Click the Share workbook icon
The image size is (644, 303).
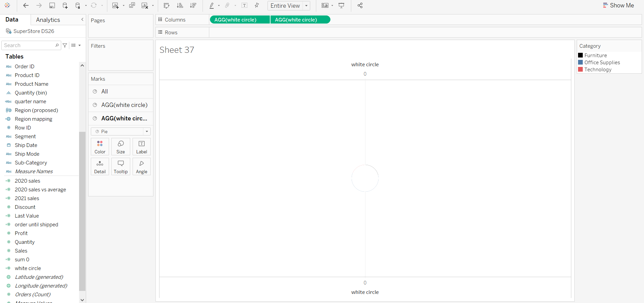tap(360, 5)
